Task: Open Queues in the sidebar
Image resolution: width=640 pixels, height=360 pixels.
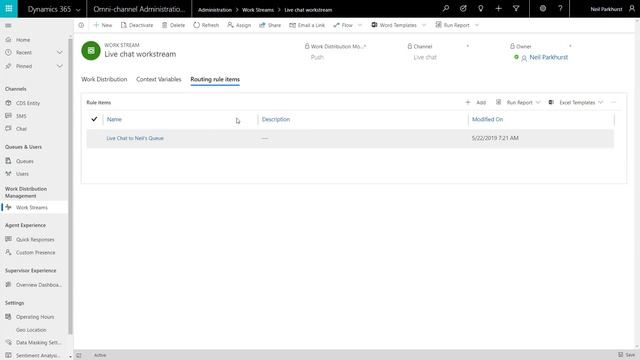Action: pos(24,161)
